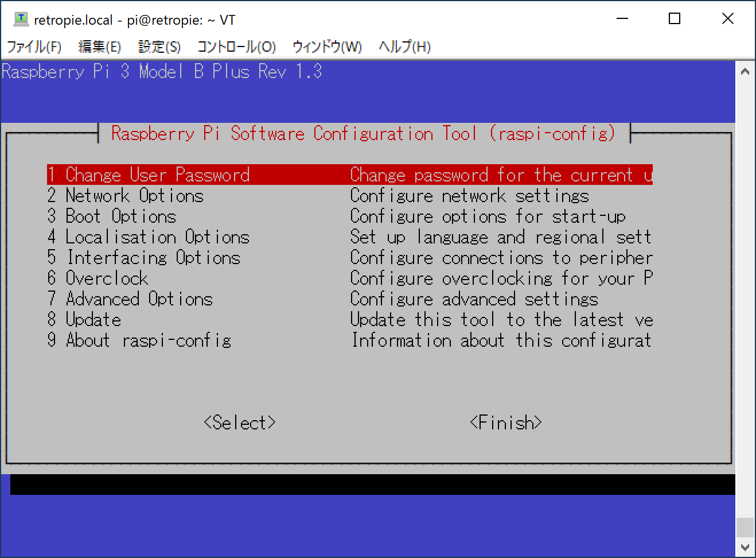Open the コントロール(O) menu
Image resolution: width=756 pixels, height=558 pixels.
236,46
